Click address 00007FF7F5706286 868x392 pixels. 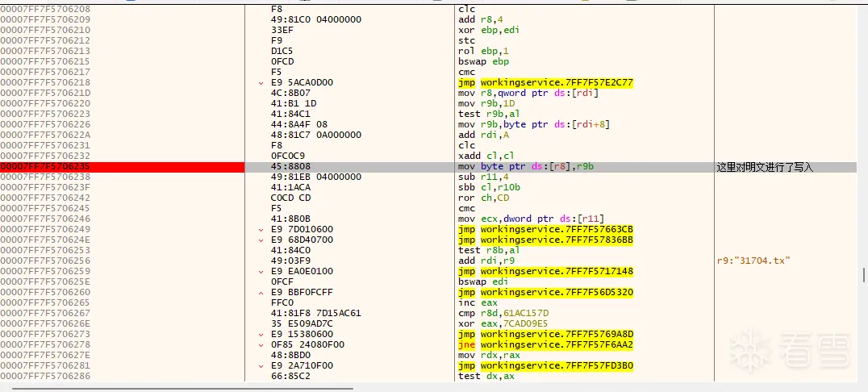45,377
